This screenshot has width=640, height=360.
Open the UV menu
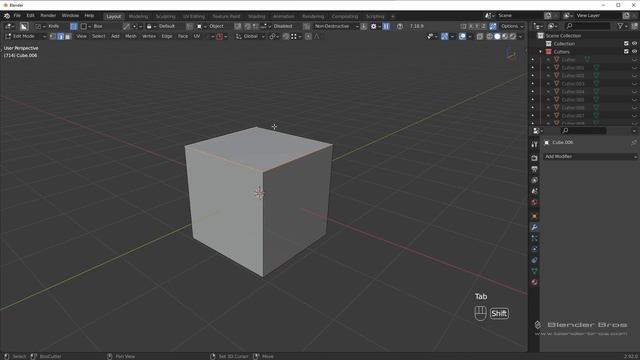click(x=197, y=36)
